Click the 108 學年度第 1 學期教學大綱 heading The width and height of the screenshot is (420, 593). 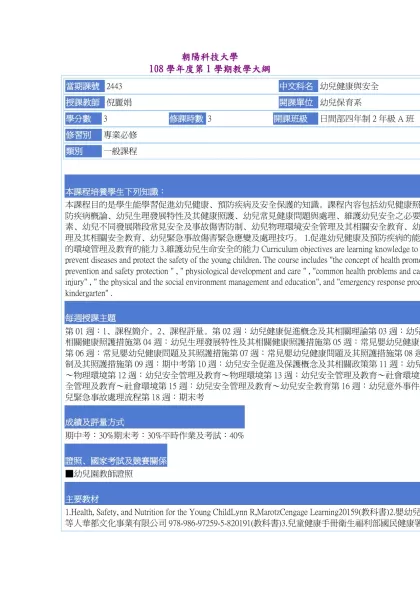[210, 69]
